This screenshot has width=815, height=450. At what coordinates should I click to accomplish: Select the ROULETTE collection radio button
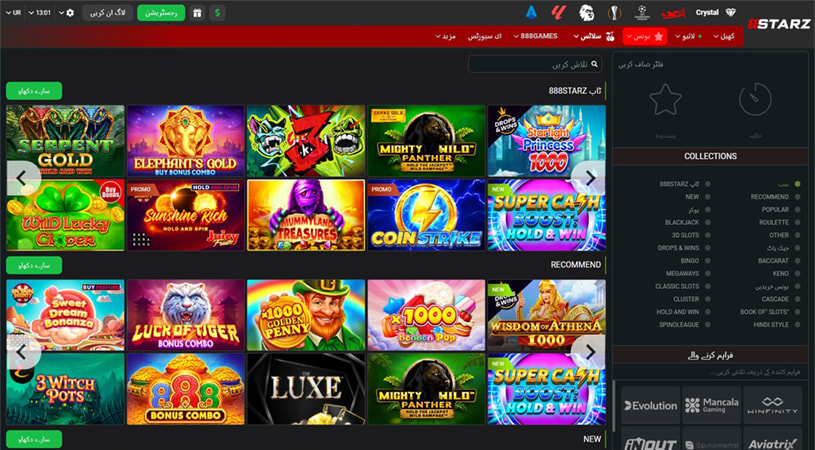(797, 222)
